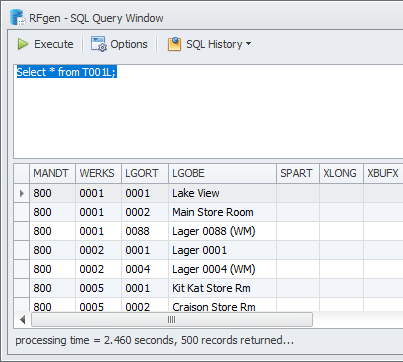Click the horizontal scrollbar thumb
This screenshot has height=362, width=403.
[x=172, y=320]
